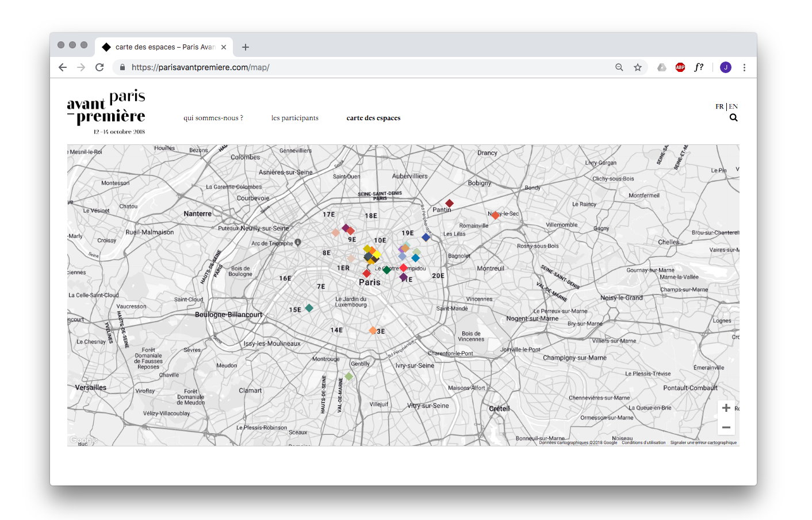Open the user profile avatar

click(726, 67)
